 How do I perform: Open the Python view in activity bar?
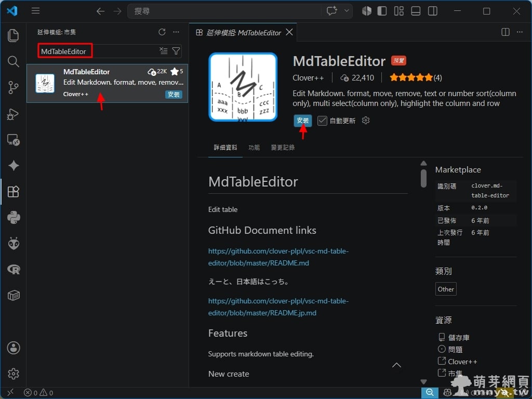point(13,218)
